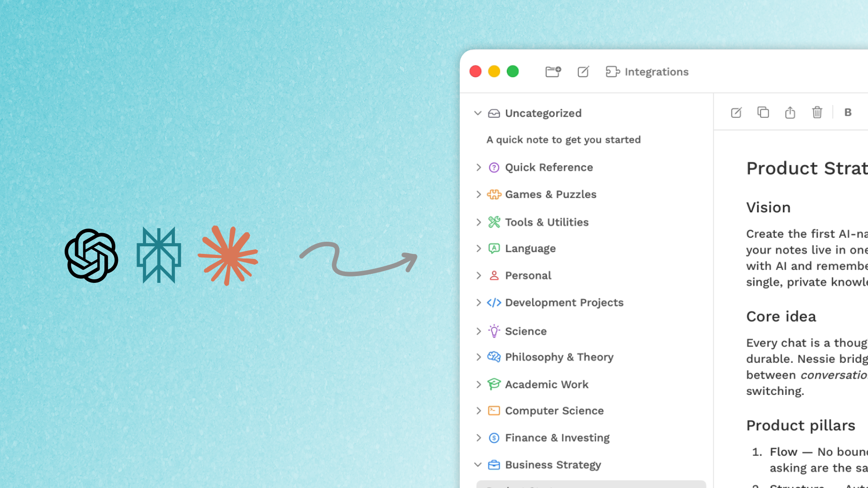Click the trash icon to delete note

[x=817, y=113]
